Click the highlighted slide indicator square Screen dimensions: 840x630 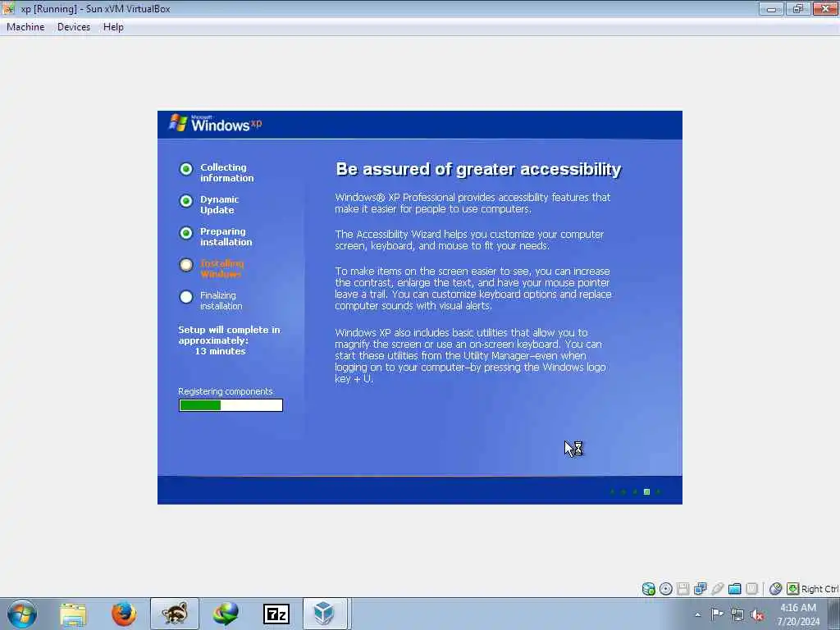(646, 492)
